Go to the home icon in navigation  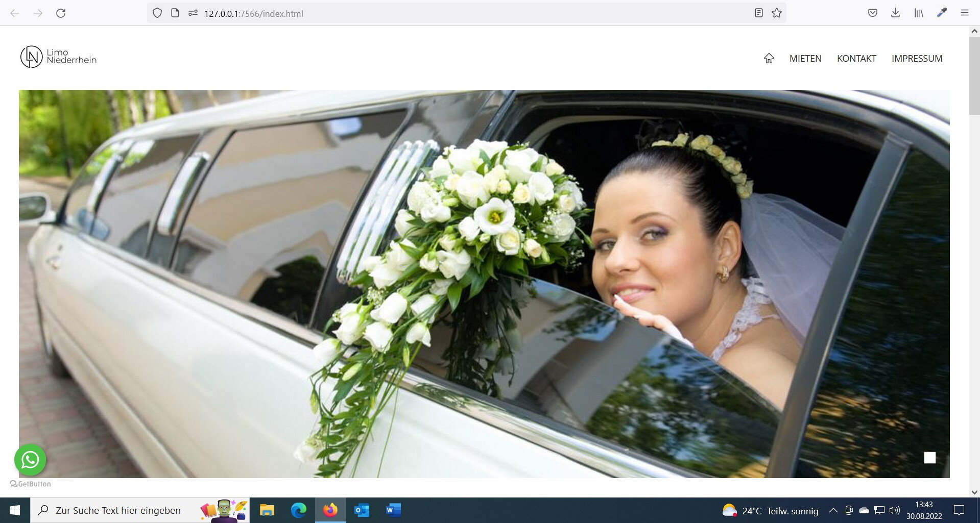[769, 59]
